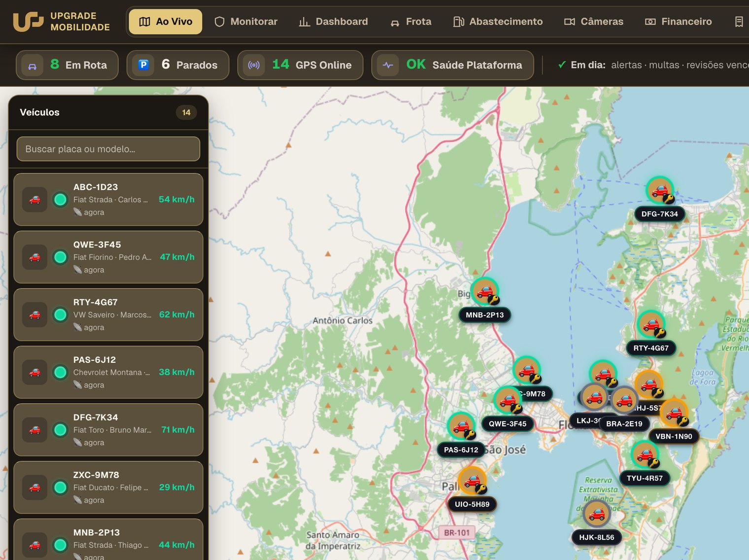The image size is (749, 560).
Task: Click the BRA-2E19 car marker on map
Action: 624,400
